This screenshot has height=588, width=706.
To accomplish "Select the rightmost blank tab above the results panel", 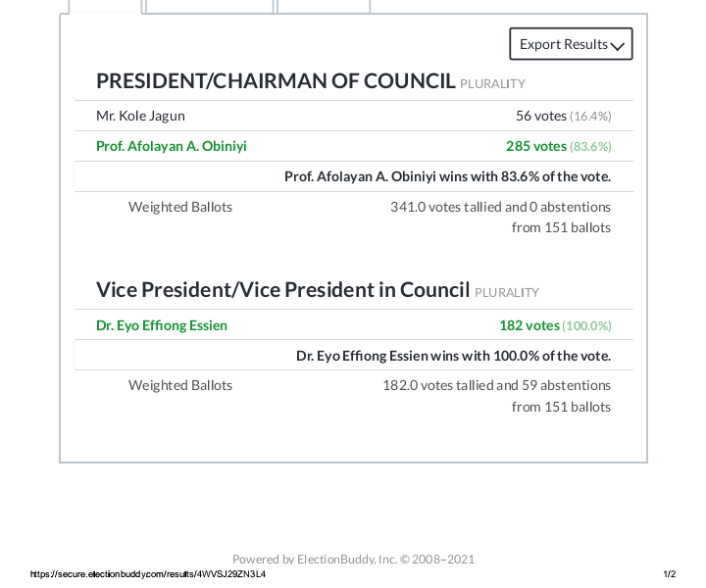I will 324,6.
